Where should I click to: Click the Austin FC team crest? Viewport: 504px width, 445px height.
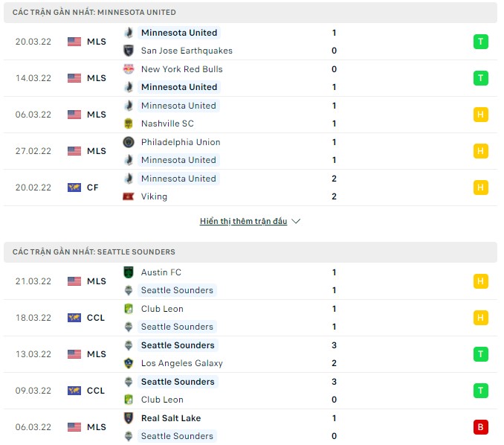point(128,272)
